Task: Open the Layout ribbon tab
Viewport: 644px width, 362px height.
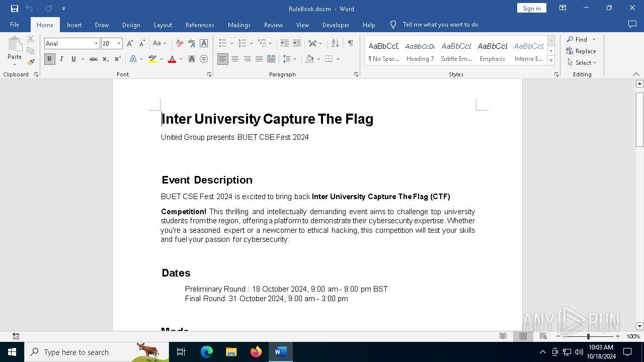Action: 163,25
